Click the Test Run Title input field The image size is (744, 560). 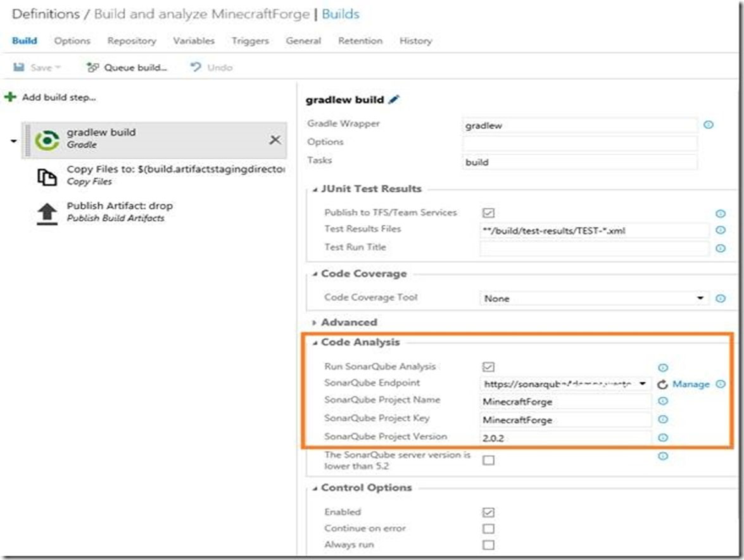(x=594, y=248)
